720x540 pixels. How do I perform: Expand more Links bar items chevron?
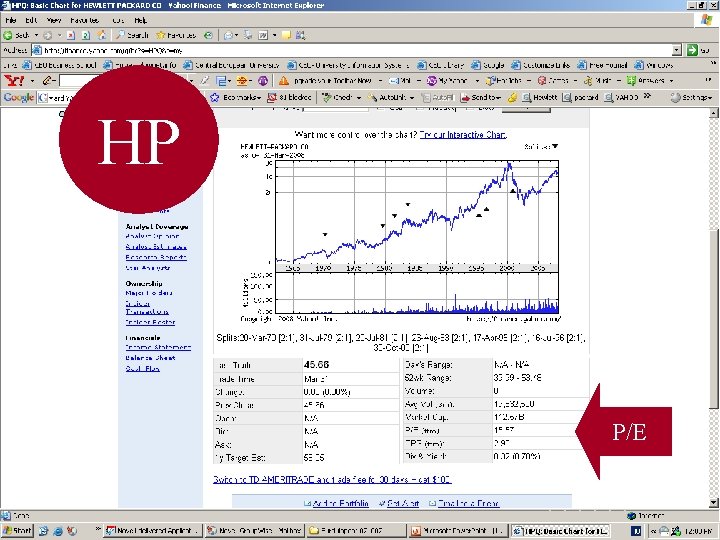pos(713,63)
